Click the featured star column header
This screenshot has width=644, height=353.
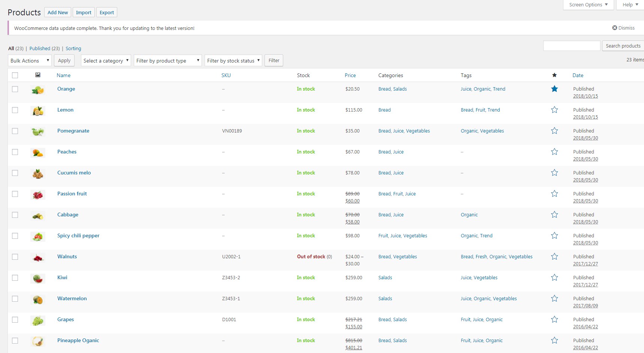[x=554, y=75]
